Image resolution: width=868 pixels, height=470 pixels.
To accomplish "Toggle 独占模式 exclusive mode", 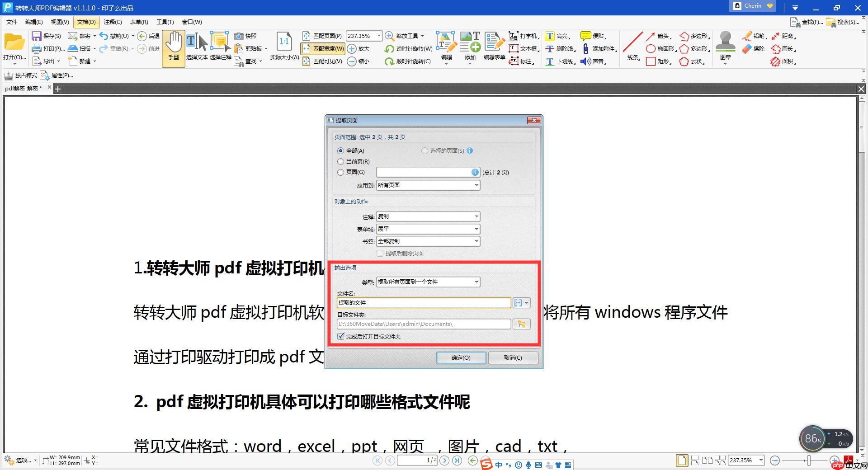I will click(x=20, y=75).
